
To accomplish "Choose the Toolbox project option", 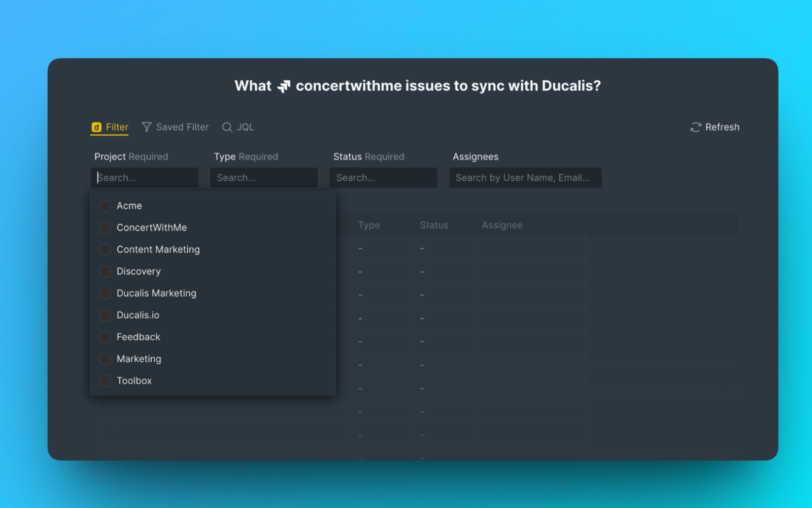I will [134, 380].
